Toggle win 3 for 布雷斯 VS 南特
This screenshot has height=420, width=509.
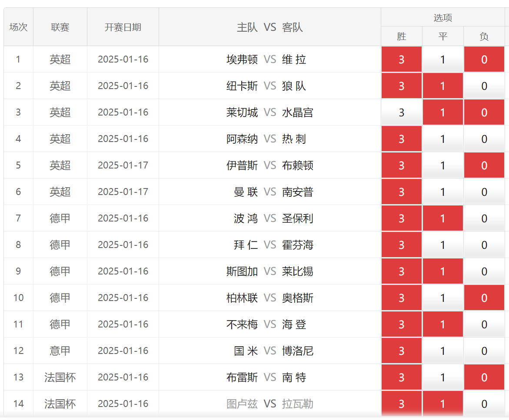402,377
